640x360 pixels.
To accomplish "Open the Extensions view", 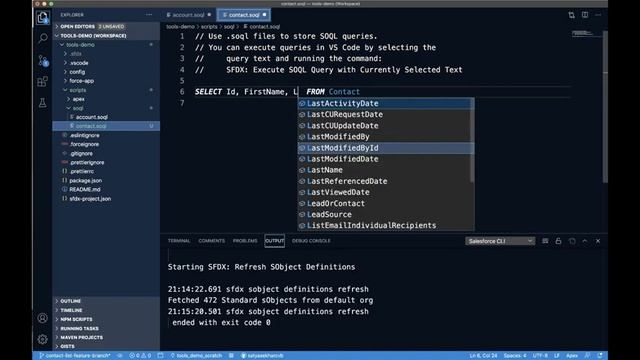I will [42, 82].
